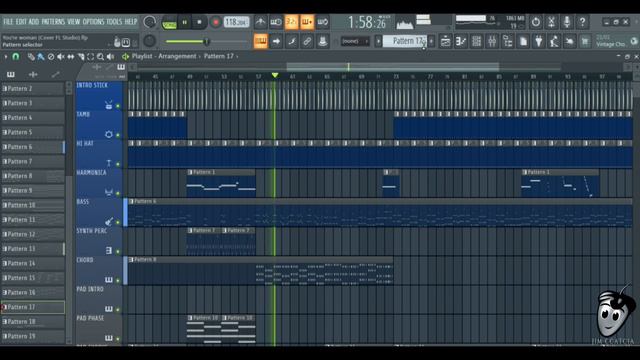640x360 pixels.
Task: Mute the TAMB track via green light
Action: click(118, 135)
